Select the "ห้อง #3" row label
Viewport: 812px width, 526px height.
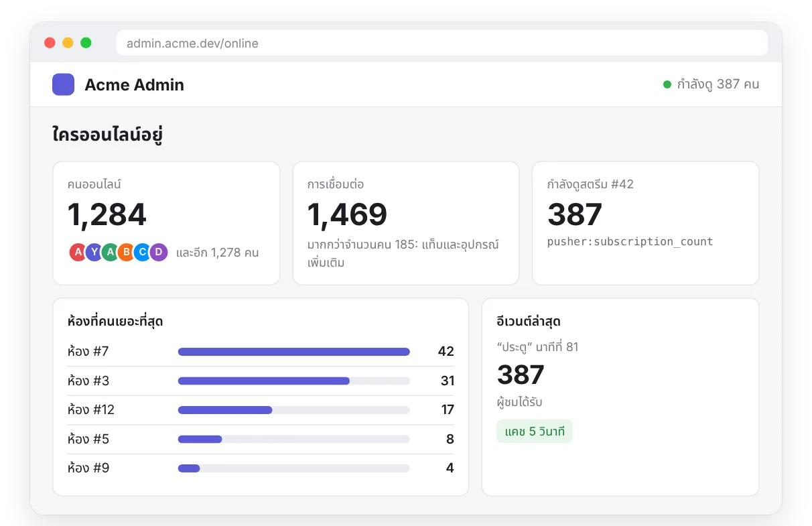88,381
